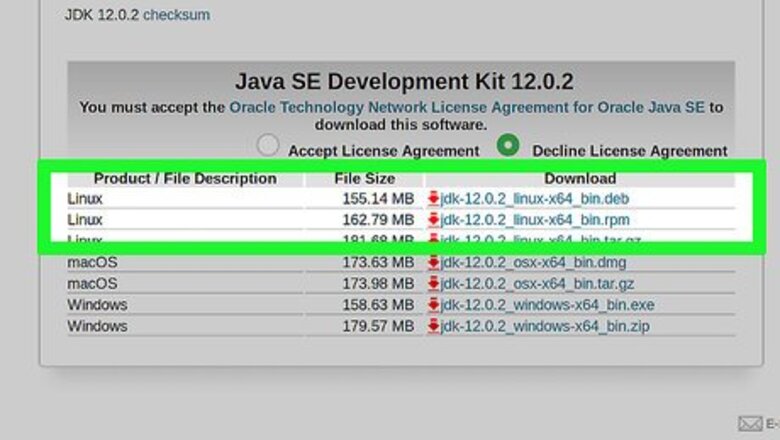The width and height of the screenshot is (780, 440).
Task: Click the red download arrow beside osx-x64_bin.tar.gz
Action: (x=433, y=283)
